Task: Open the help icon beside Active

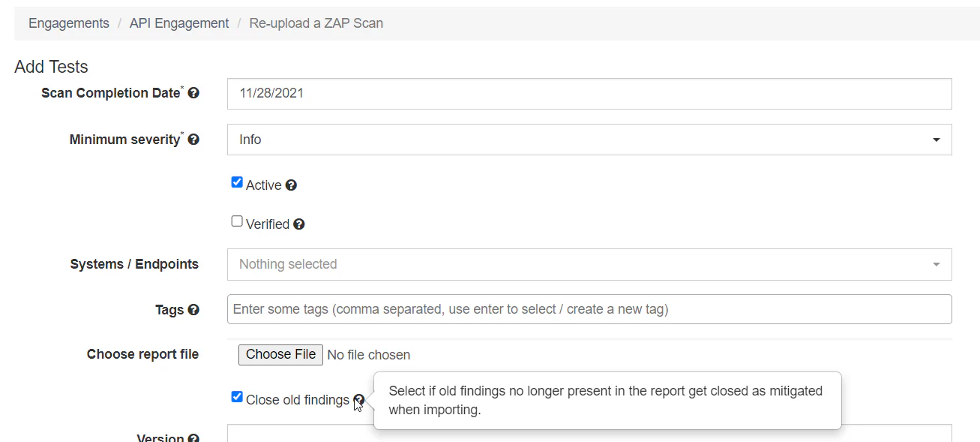Action: pos(291,185)
